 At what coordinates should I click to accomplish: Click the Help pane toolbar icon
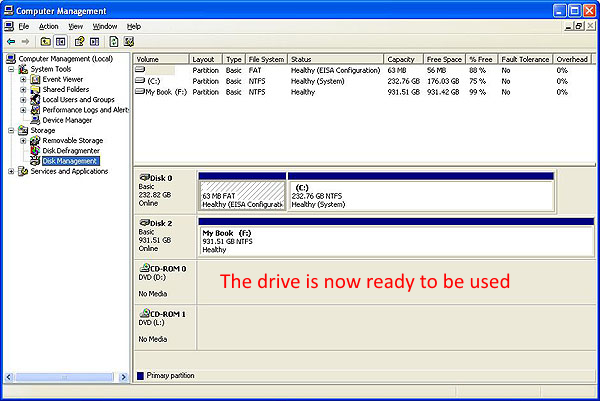(x=95, y=41)
